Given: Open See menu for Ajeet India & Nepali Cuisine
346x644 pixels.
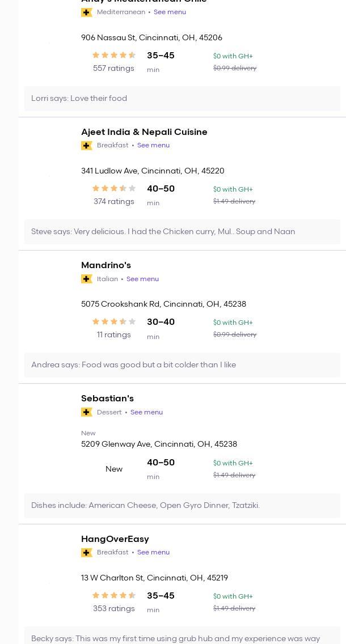Looking at the screenshot, I should (153, 145).
